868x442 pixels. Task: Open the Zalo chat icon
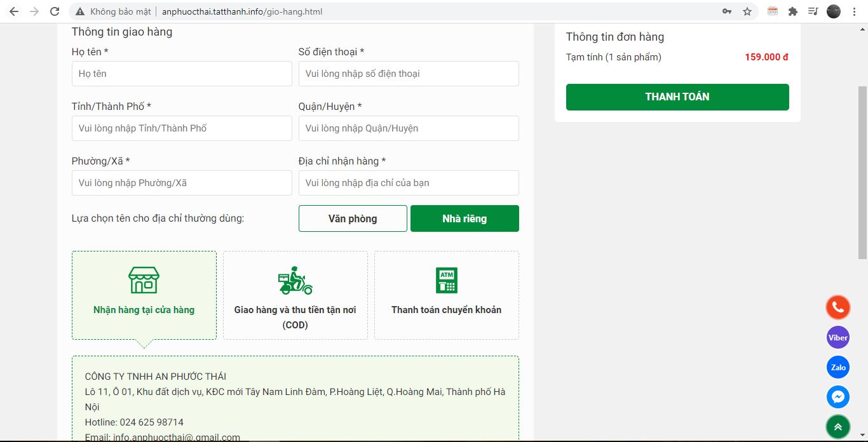[837, 367]
